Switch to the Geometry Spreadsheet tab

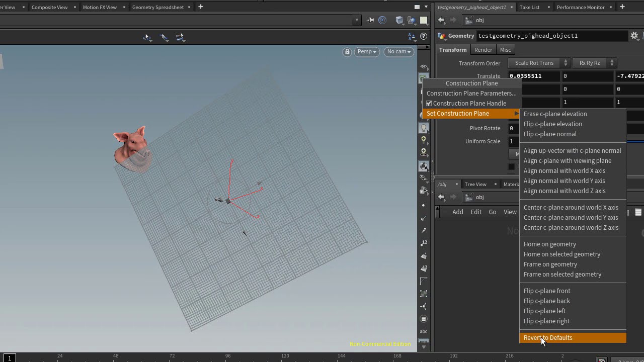[x=158, y=7]
